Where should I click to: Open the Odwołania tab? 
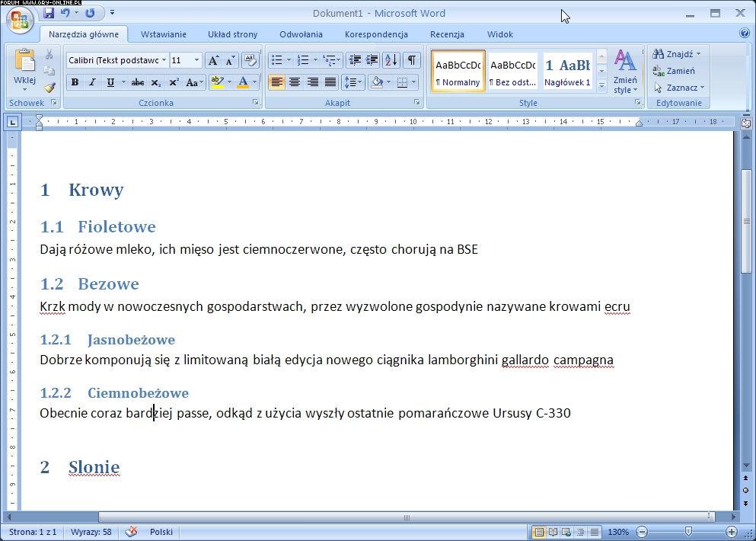pos(301,34)
